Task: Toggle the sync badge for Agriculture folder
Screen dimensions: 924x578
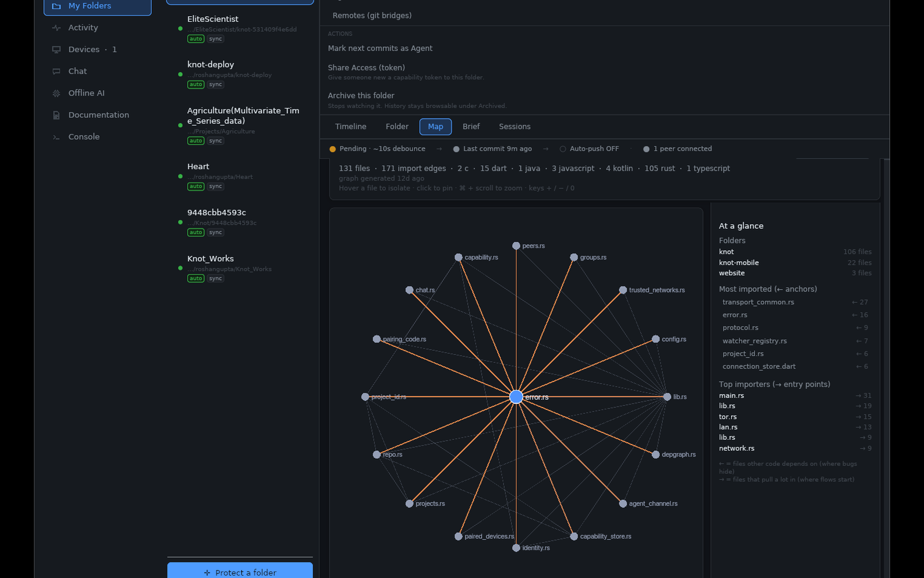Action: [x=215, y=140]
